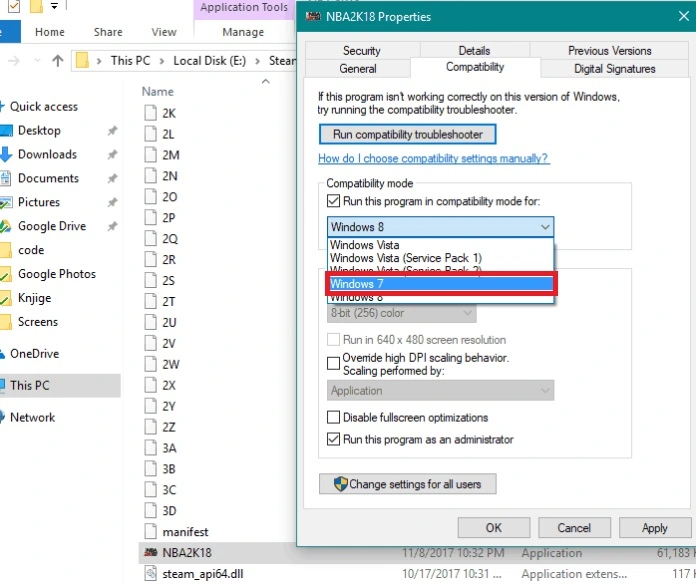Click the shield icon on Change settings button
The width and height of the screenshot is (696, 585).
point(340,484)
